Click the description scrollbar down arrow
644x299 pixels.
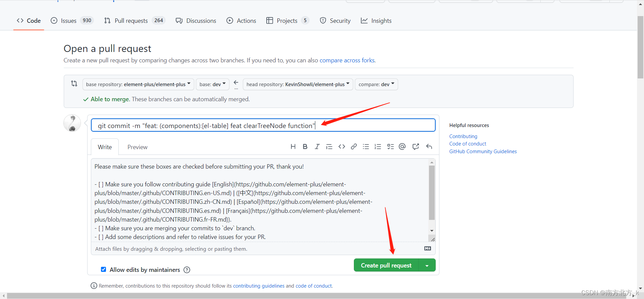click(x=432, y=231)
